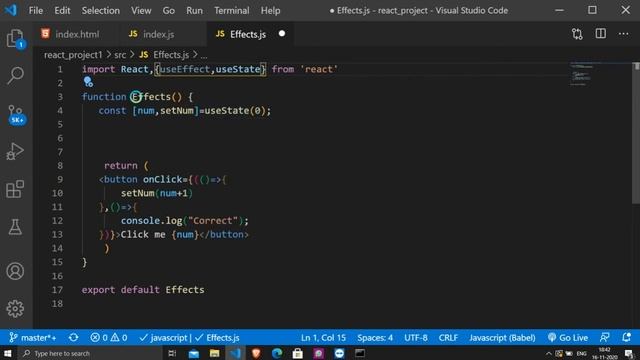Click the Open Changes compare icon
This screenshot has width=640, height=360.
[x=577, y=34]
